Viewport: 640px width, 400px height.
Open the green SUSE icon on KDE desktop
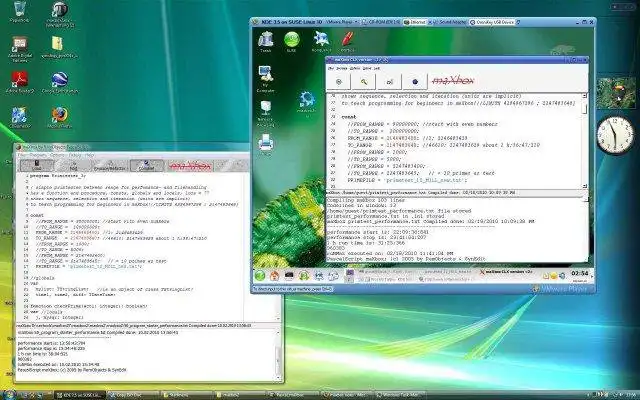pyautogui.click(x=291, y=42)
